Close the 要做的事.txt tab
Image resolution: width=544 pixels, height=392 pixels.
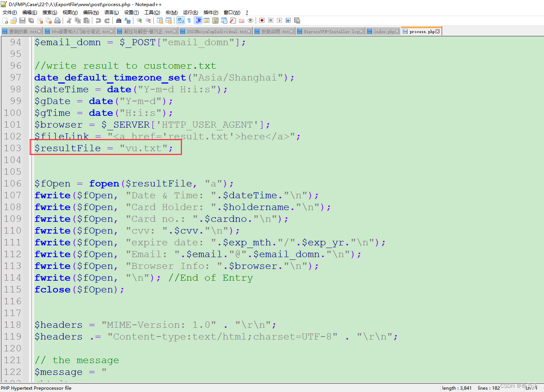pyautogui.click(x=39, y=32)
